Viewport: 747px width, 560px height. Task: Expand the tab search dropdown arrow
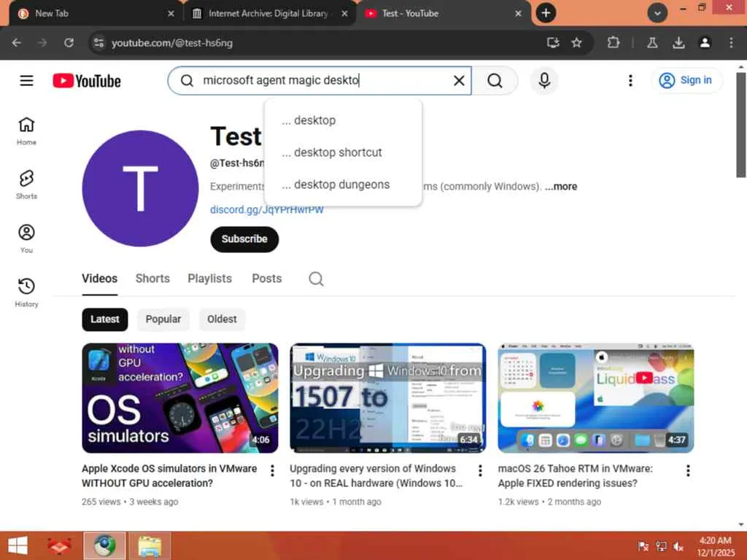tap(657, 13)
